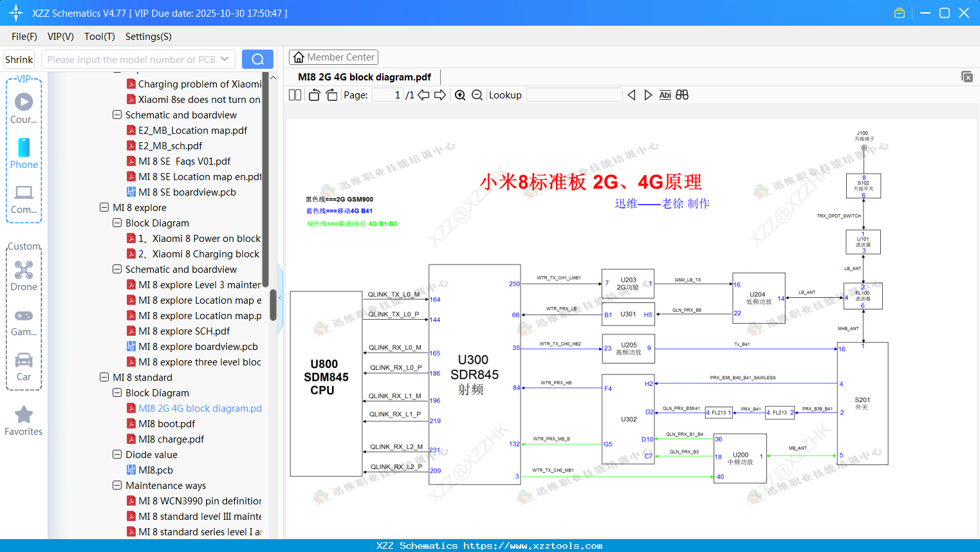
Task: Click the Member Center button
Action: (333, 57)
